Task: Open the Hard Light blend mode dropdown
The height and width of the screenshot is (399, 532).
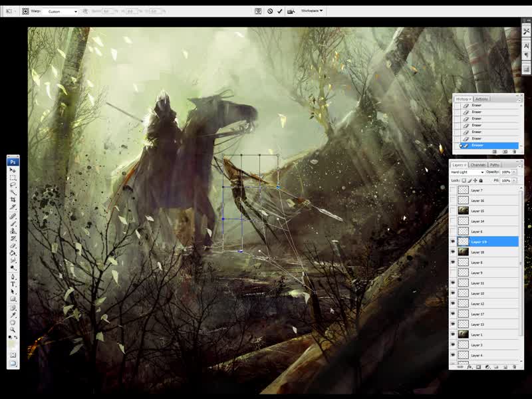Action: 467,172
